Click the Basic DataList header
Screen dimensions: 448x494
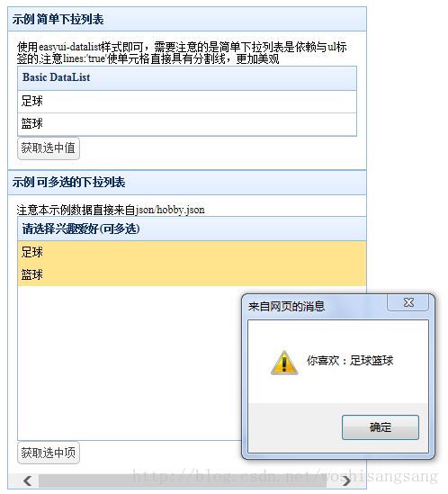pos(187,78)
